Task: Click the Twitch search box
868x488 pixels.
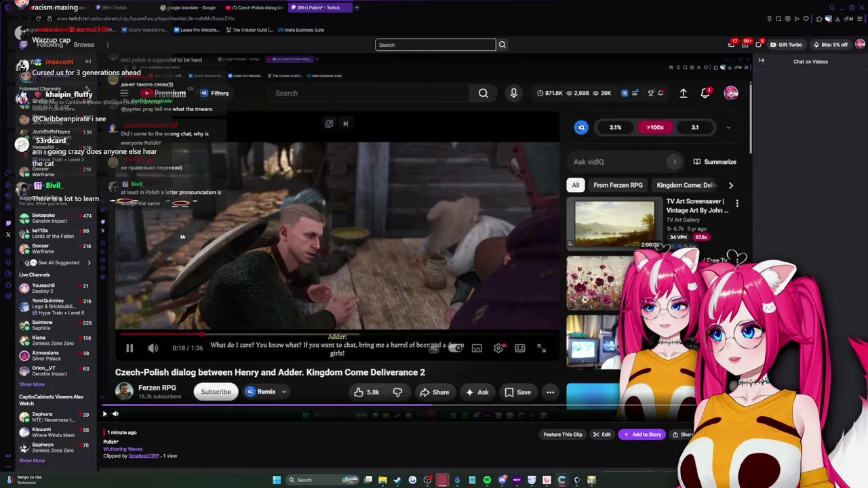Action: pyautogui.click(x=435, y=45)
